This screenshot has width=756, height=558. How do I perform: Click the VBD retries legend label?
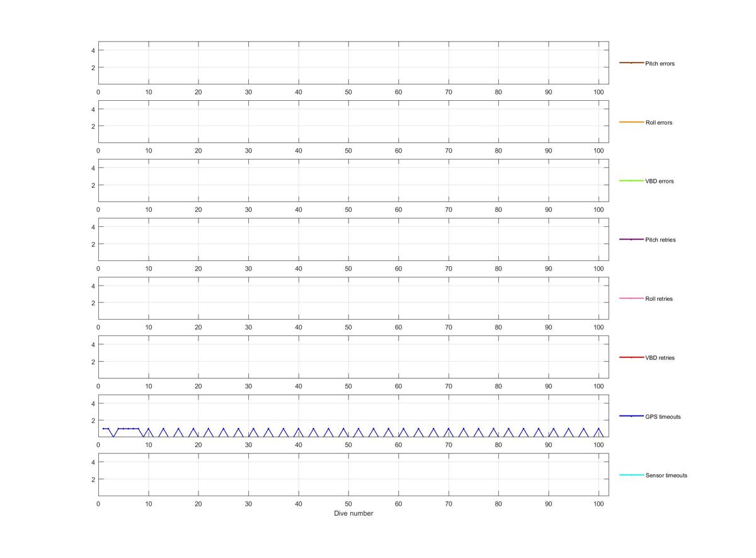660,358
